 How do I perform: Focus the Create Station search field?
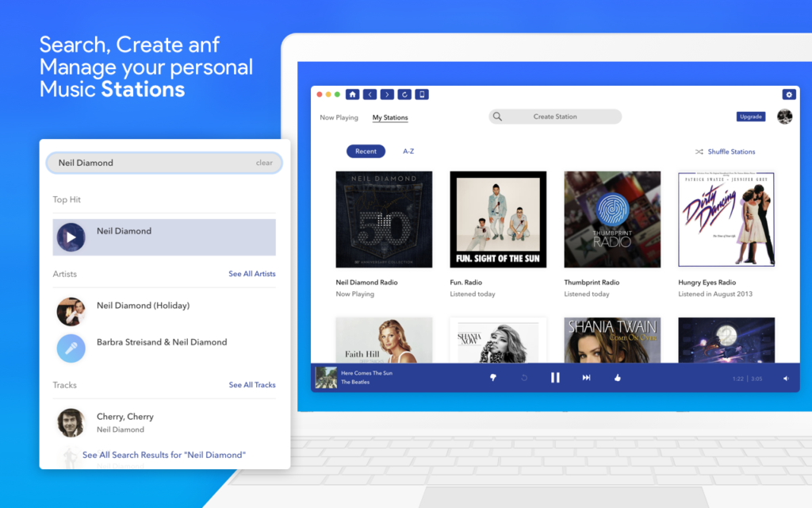(555, 117)
